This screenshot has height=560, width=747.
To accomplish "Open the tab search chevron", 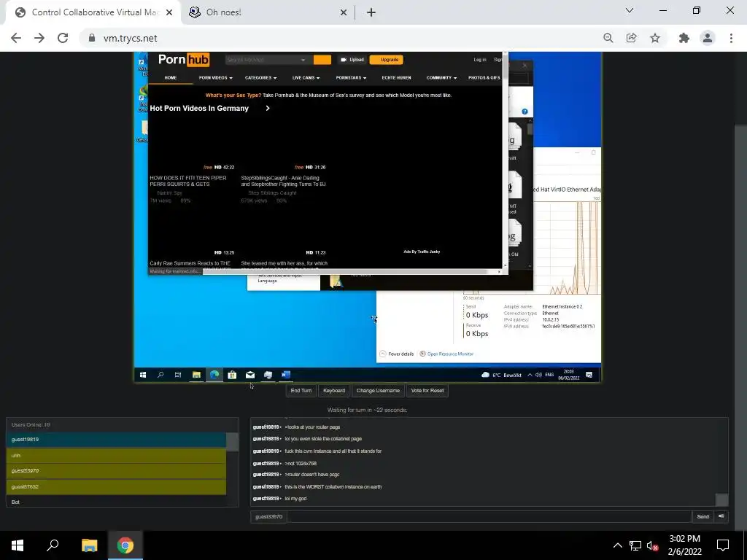I will 630,10.
